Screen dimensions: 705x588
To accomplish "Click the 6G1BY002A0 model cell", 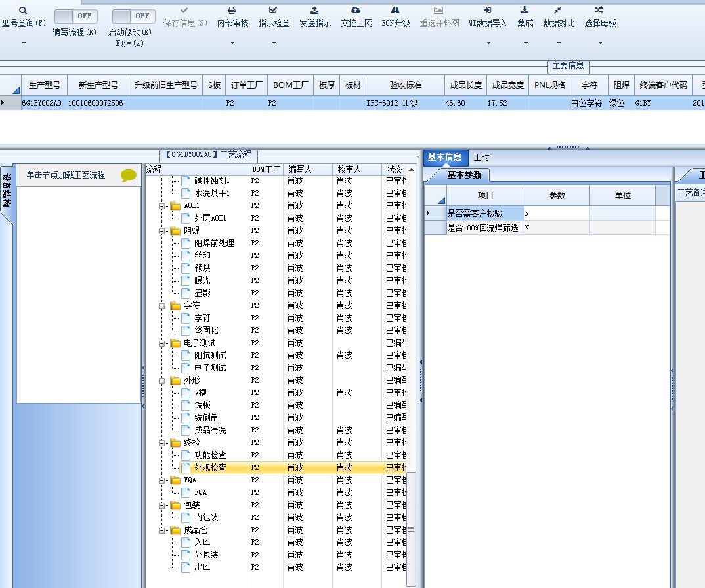I will [44, 103].
